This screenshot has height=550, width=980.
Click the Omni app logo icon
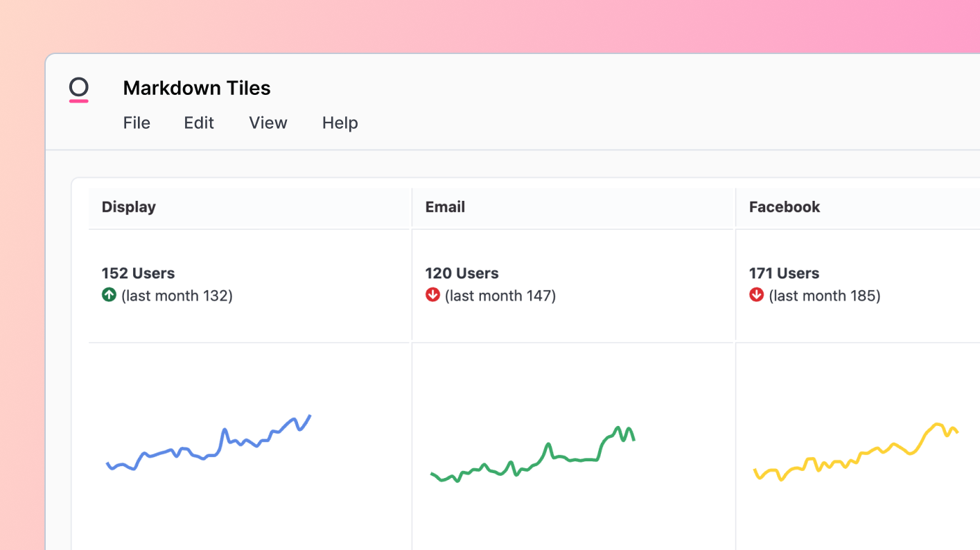(x=79, y=89)
